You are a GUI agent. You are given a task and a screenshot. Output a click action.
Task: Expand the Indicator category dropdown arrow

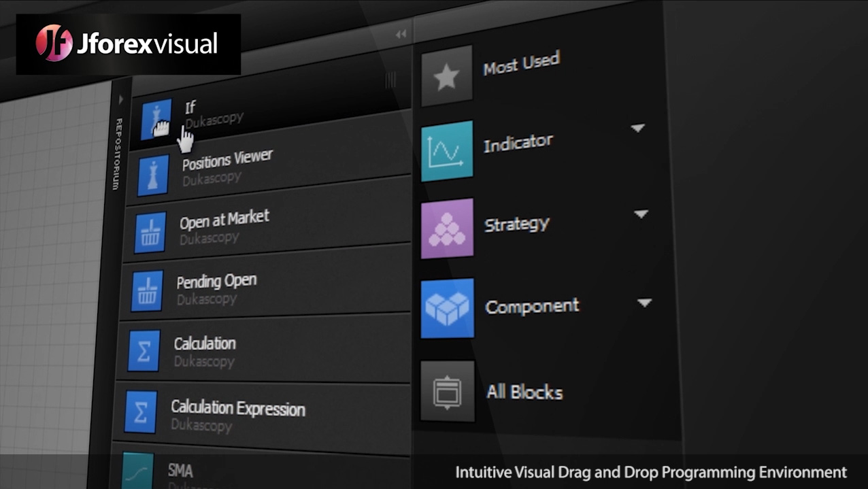point(637,128)
